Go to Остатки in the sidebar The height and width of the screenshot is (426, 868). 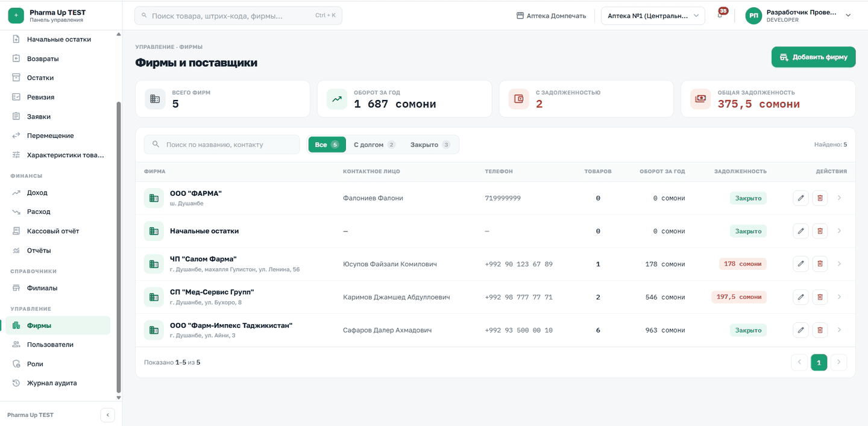[58, 78]
